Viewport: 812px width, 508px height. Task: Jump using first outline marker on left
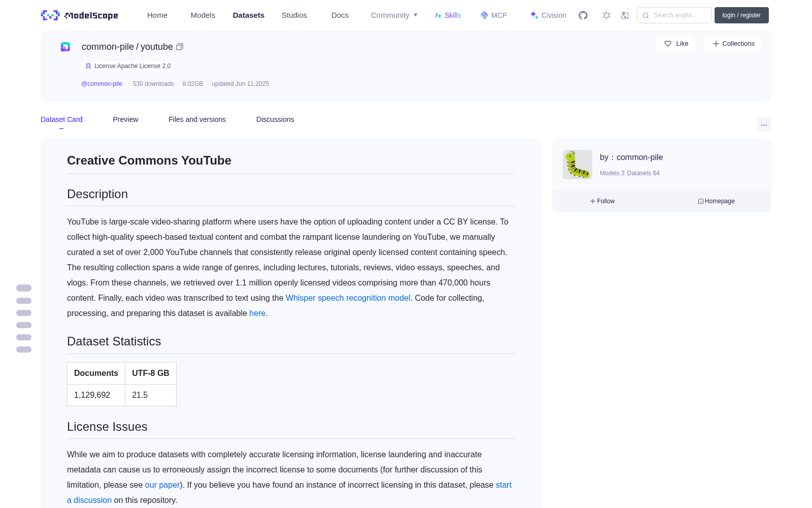click(24, 288)
